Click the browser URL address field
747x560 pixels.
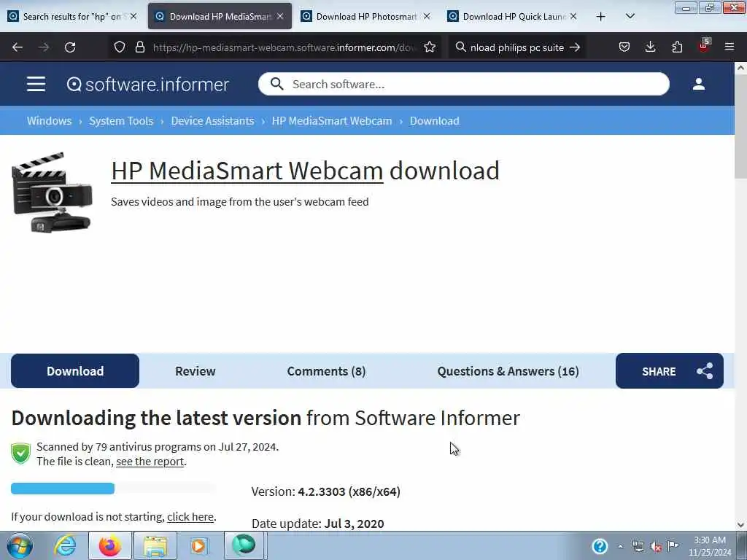tap(285, 47)
